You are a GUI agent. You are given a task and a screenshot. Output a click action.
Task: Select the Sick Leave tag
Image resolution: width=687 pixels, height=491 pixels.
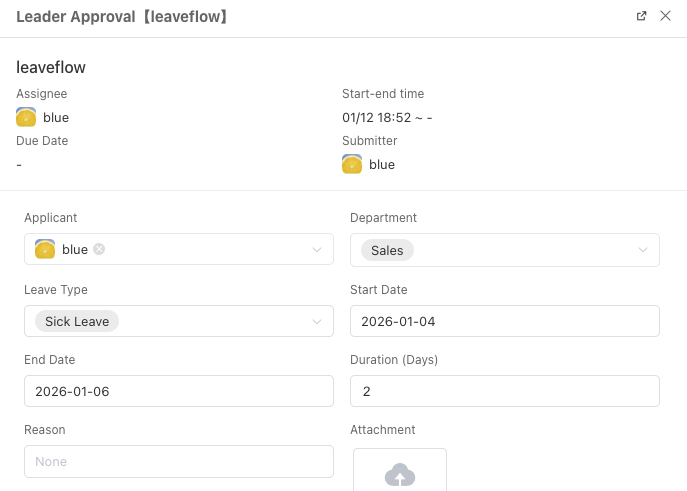77,322
